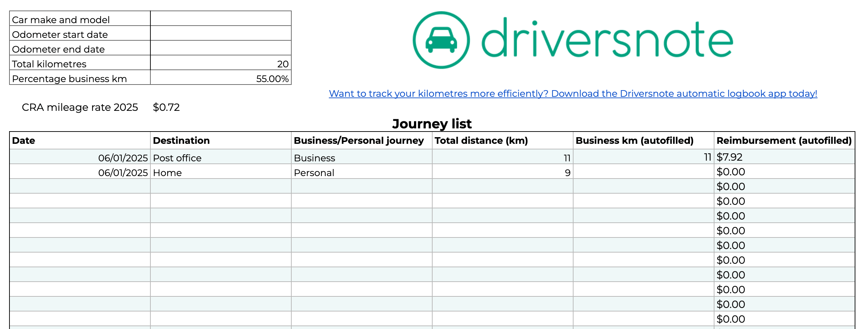Viewport: 868px width, 329px height.
Task: Select the Odometer start date value cell
Action: click(221, 33)
